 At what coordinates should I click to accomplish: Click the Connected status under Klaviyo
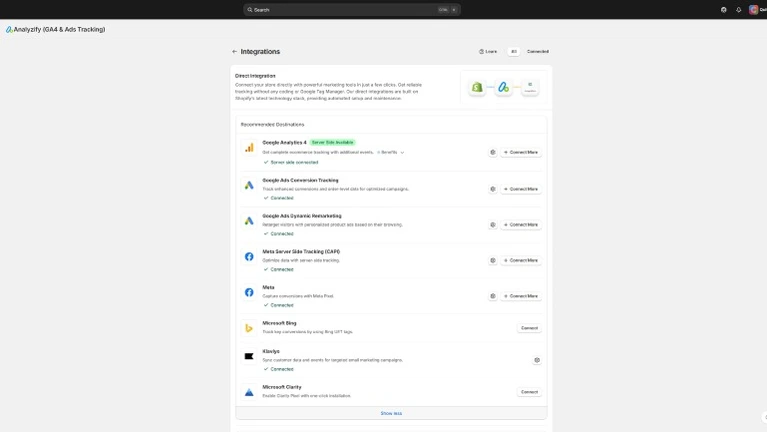282,369
